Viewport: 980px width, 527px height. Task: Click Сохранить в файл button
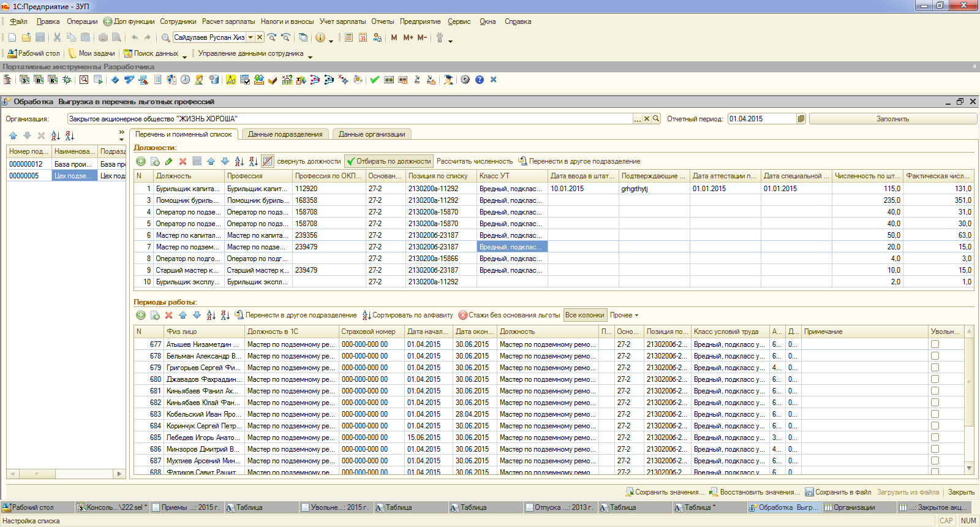click(838, 492)
